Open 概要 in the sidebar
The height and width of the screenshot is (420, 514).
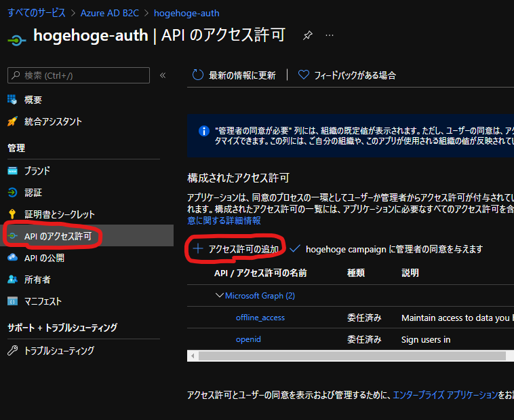33,100
